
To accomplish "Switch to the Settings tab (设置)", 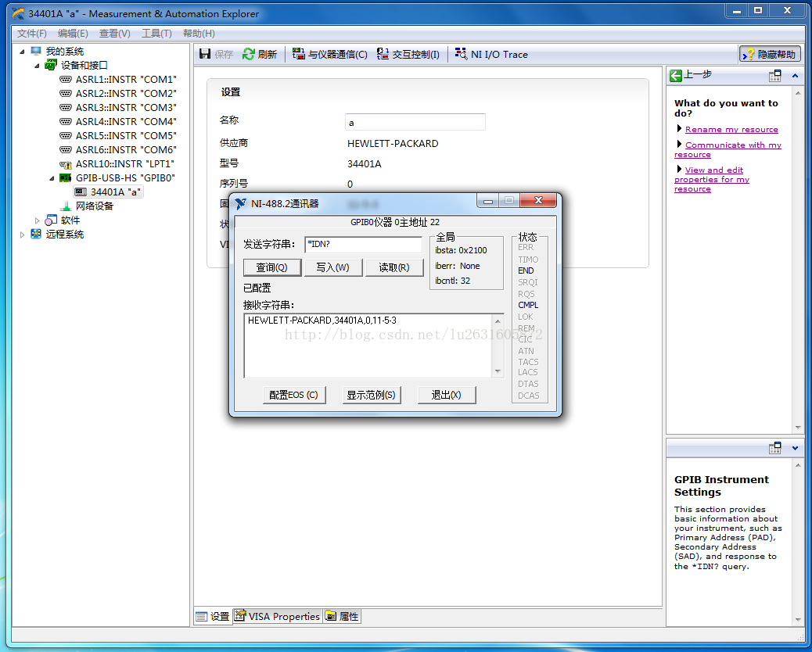I will (x=213, y=616).
